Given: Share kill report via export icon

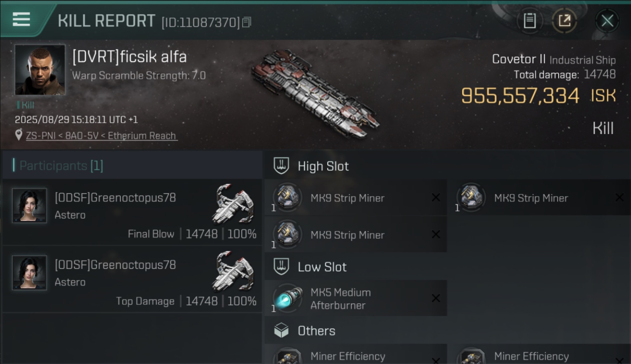Looking at the screenshot, I should (x=565, y=21).
